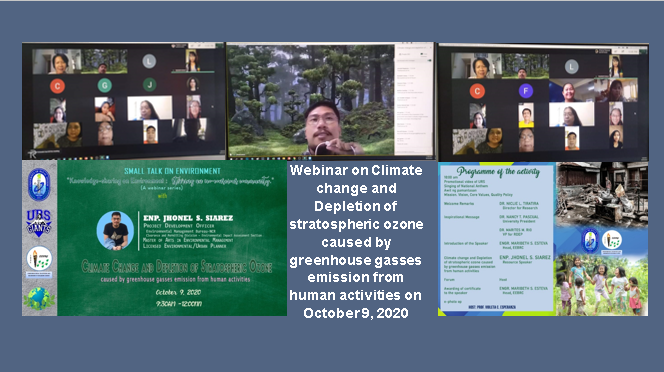This screenshot has width=664, height=372.
Task: Select the circular photo of Enp. Jhonel S. Siarez
Action: (x=115, y=230)
